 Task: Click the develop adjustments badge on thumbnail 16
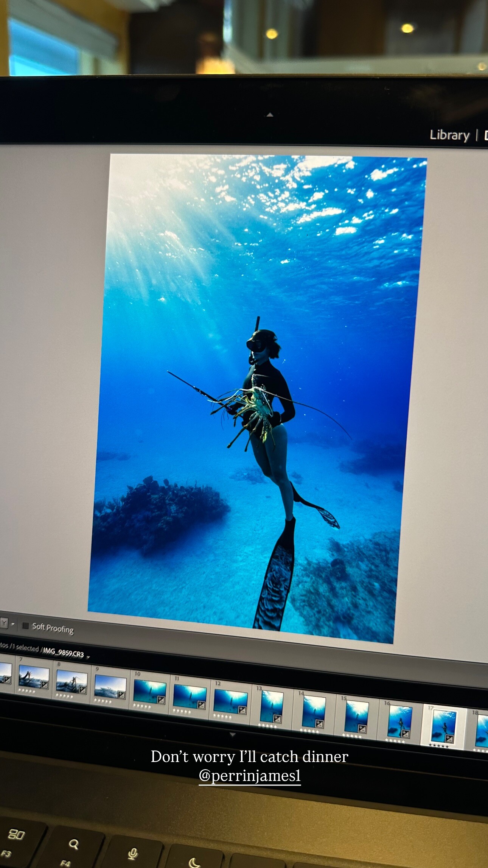point(405,734)
